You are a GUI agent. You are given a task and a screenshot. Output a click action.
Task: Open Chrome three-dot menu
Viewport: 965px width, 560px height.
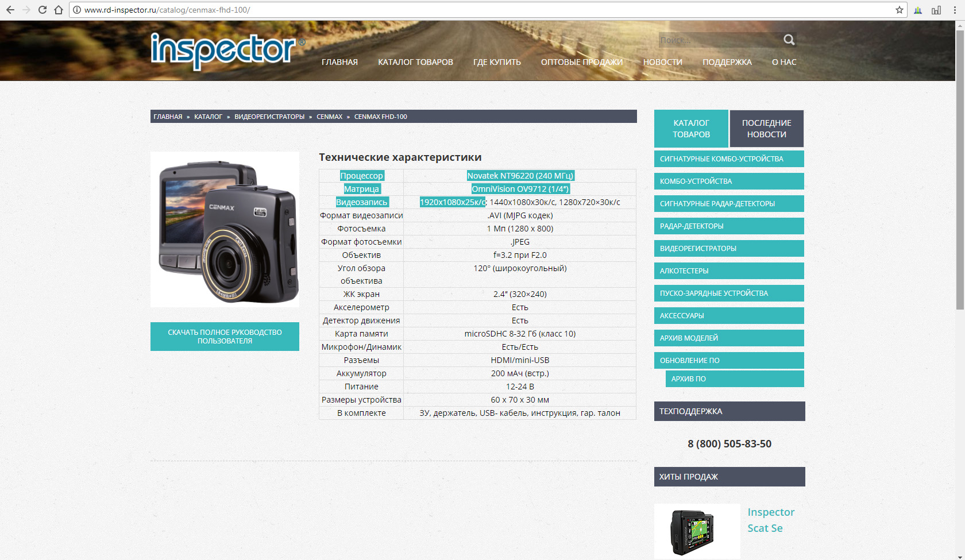[x=955, y=10]
